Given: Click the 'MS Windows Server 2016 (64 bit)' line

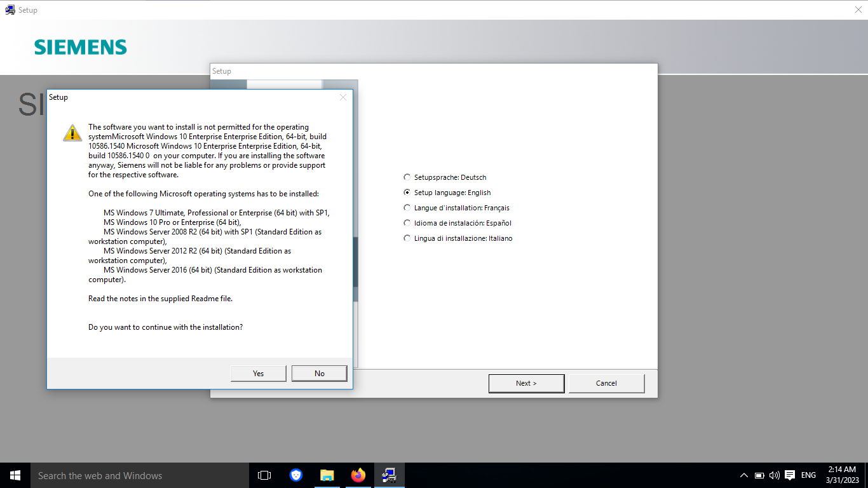Looking at the screenshot, I should tap(205, 274).
